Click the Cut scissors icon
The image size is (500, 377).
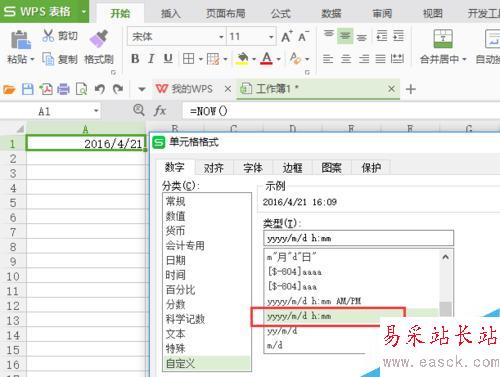[x=48, y=35]
